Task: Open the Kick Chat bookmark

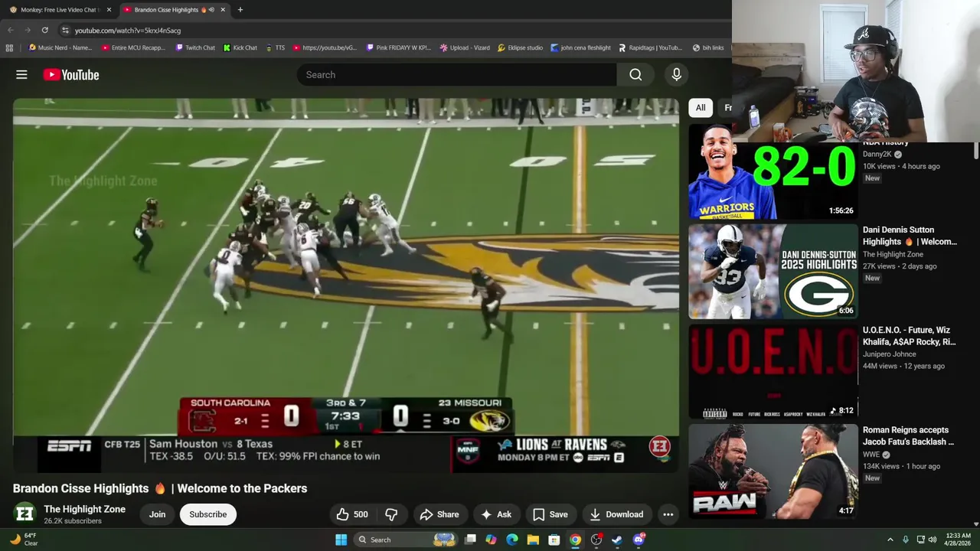Action: (x=240, y=47)
